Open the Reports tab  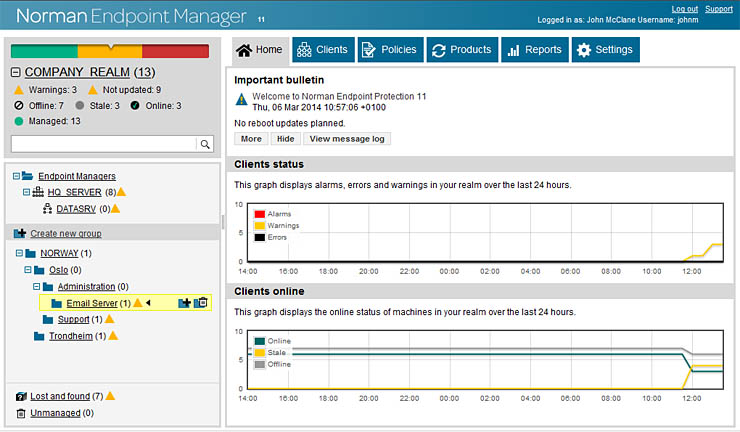pyautogui.click(x=533, y=50)
